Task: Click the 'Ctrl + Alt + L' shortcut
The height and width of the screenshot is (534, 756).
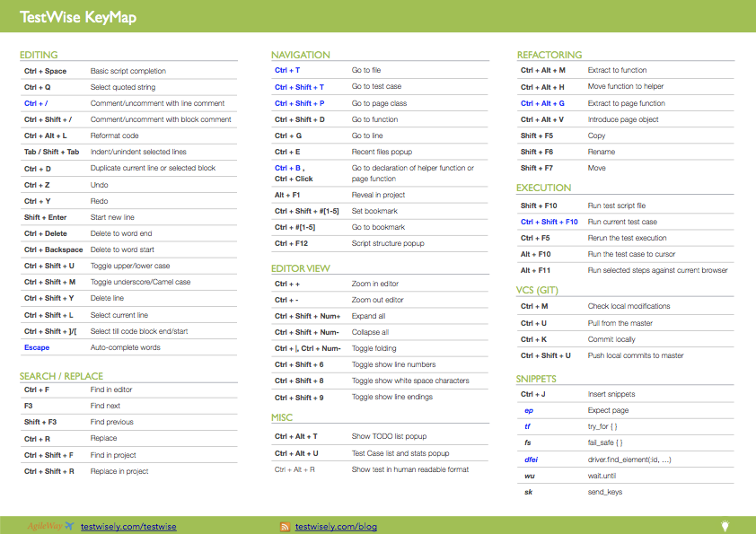Action: 45,136
